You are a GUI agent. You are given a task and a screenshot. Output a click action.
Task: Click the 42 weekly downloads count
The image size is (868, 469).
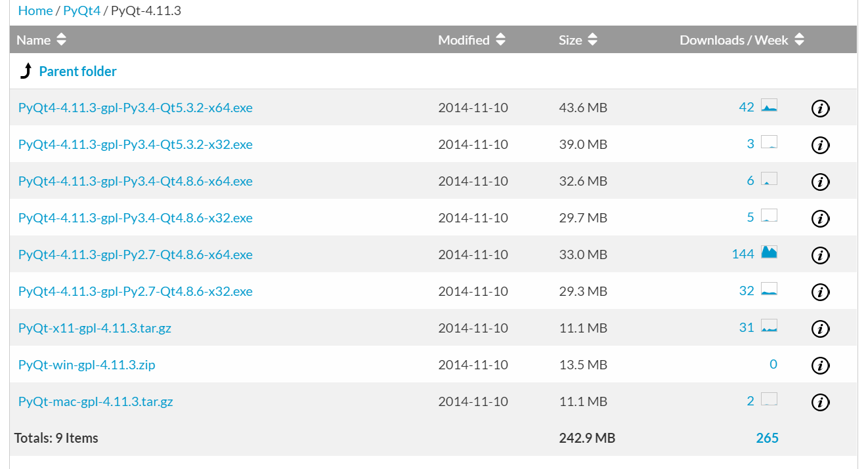tap(747, 107)
